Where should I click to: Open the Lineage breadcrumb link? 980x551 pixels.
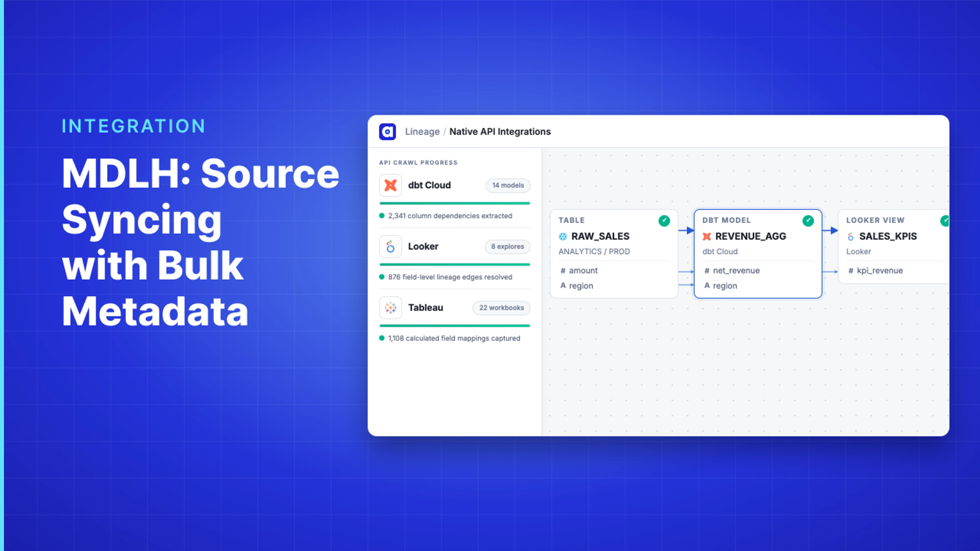[422, 132]
